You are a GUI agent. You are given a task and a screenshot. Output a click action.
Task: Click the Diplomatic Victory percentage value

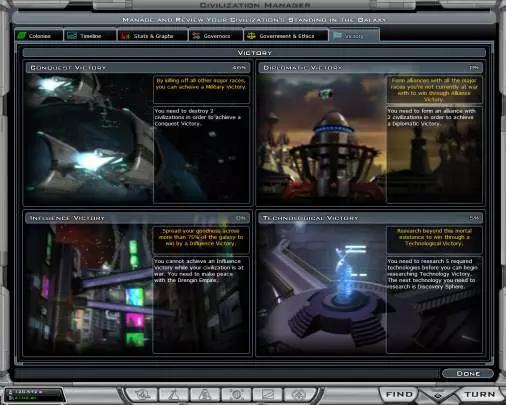pyautogui.click(x=474, y=68)
